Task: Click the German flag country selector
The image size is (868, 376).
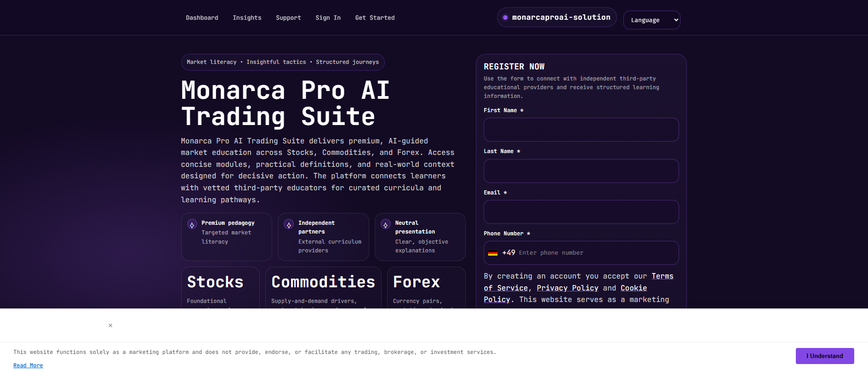Action: [493, 253]
